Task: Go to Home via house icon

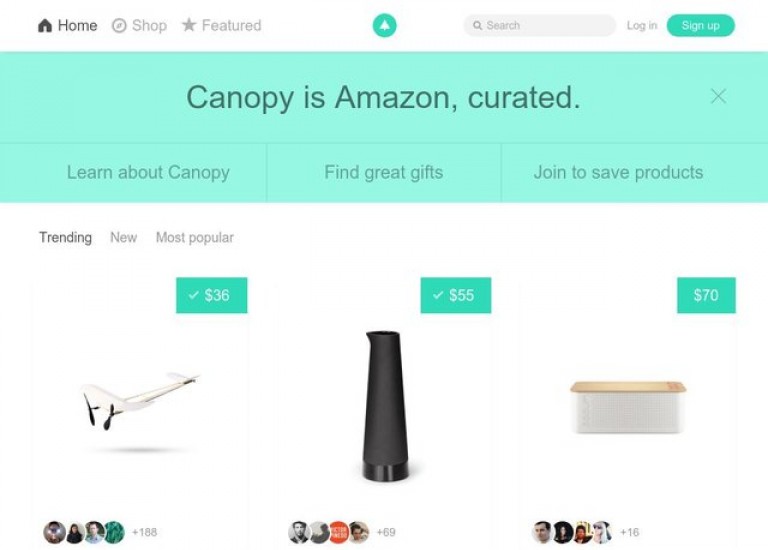Action: pos(45,25)
